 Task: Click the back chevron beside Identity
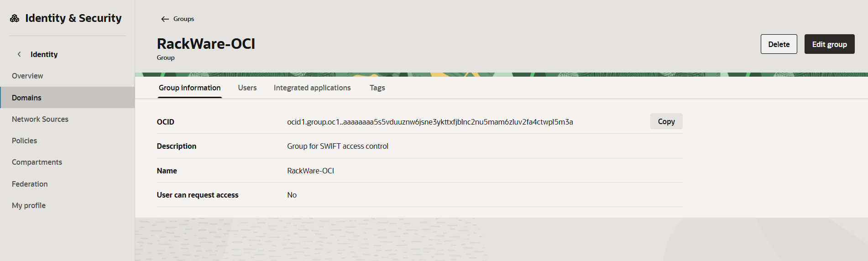pos(19,54)
